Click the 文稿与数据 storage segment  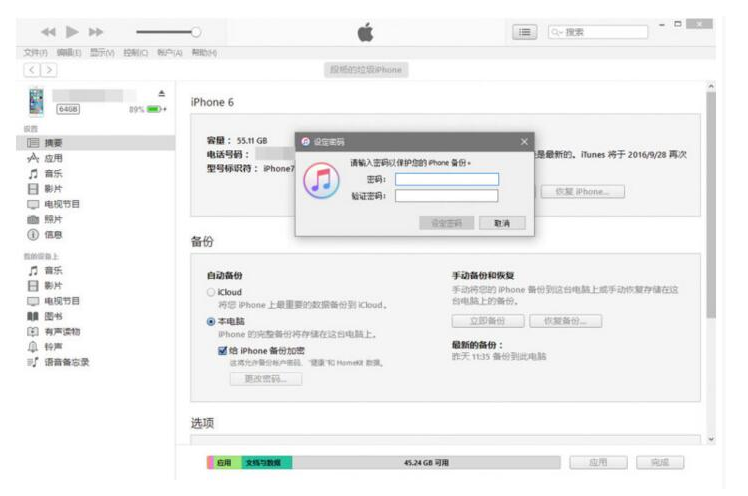[267, 463]
